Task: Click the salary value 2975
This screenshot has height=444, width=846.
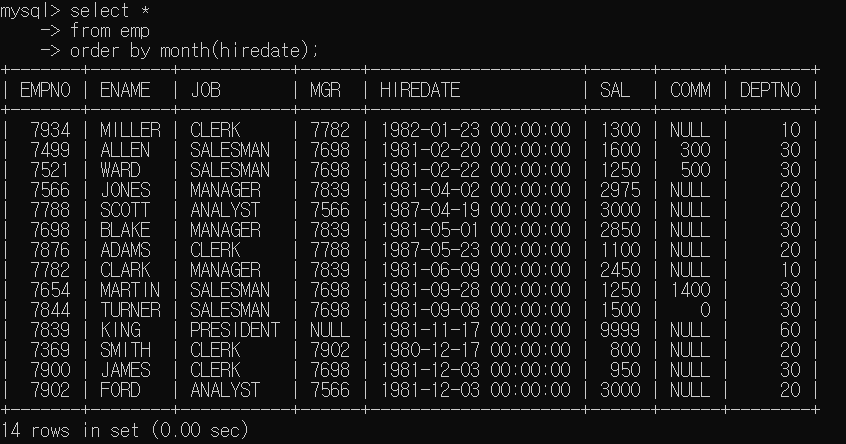Action: pos(620,190)
